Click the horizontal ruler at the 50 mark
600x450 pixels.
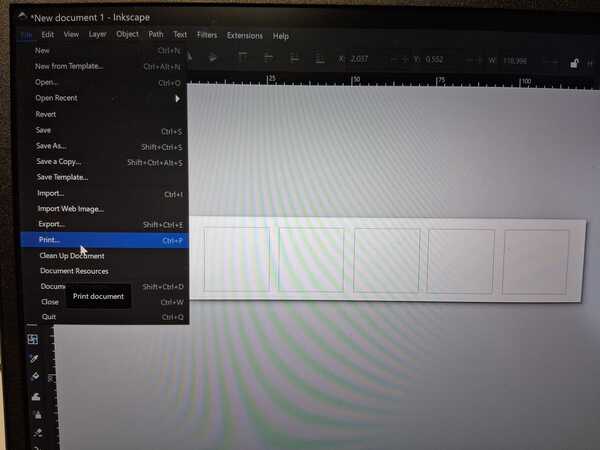356,80
